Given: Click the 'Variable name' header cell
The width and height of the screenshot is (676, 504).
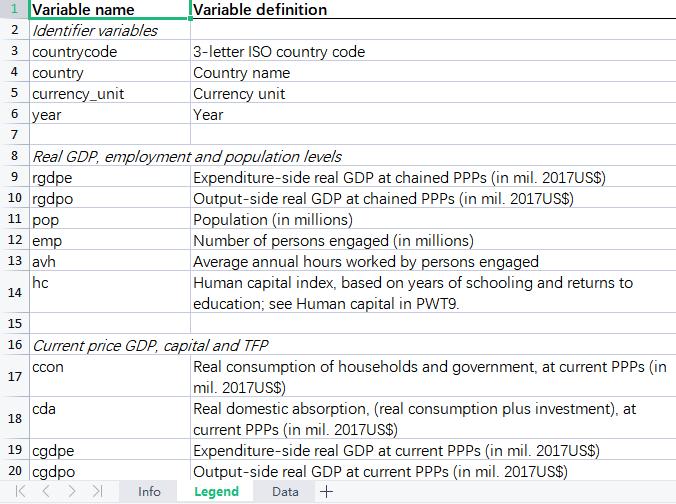Looking at the screenshot, I should coord(109,10).
